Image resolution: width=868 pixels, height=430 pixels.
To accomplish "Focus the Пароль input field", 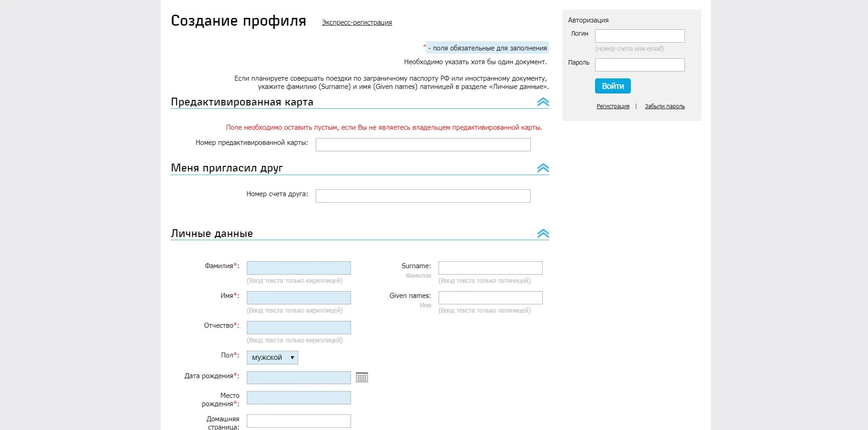I will click(640, 65).
